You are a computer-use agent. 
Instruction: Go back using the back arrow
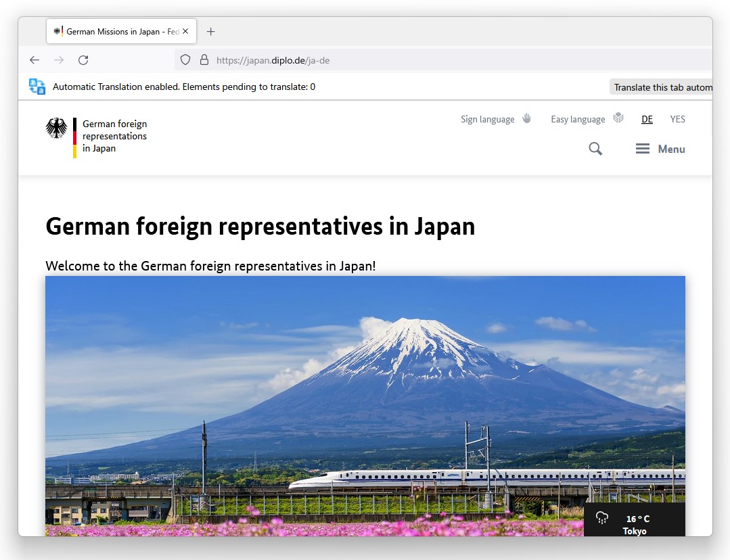35,60
